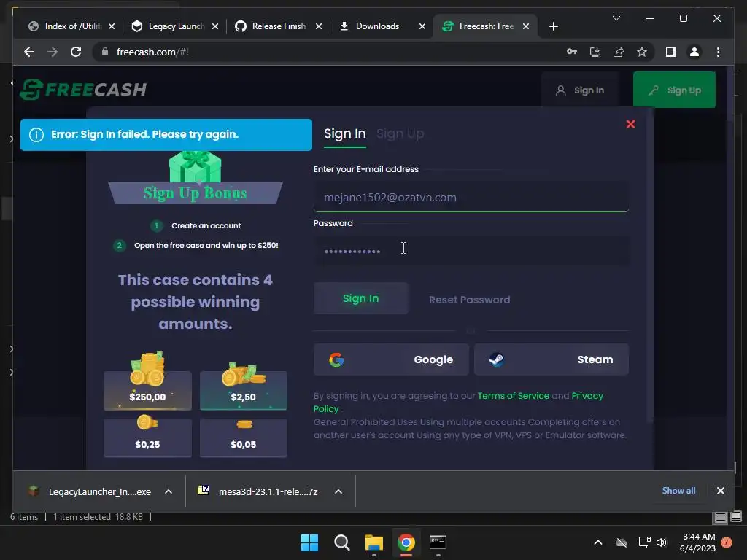This screenshot has width=747, height=560.
Task: Click the green gift box icon
Action: click(x=196, y=167)
